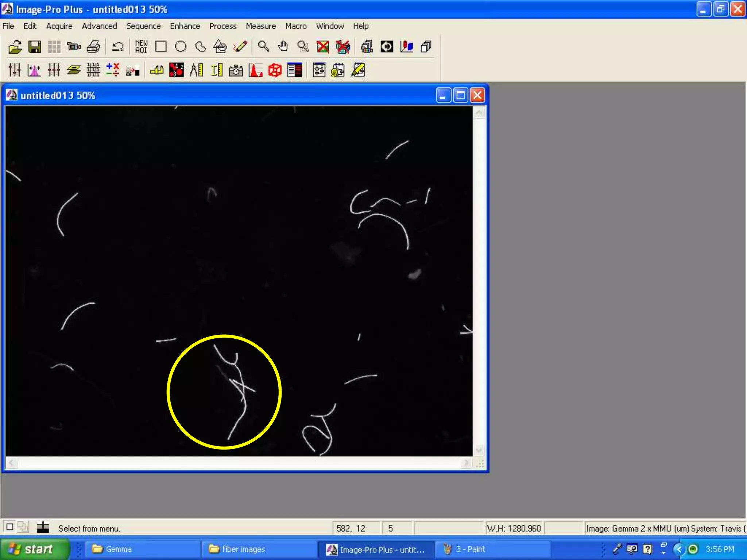Select the irregular freeform AOI tool

click(x=200, y=47)
